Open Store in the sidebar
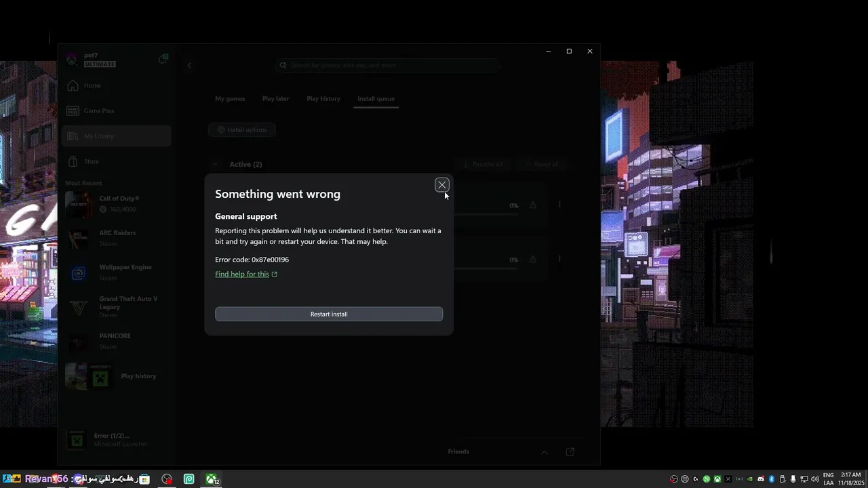 tap(116, 161)
